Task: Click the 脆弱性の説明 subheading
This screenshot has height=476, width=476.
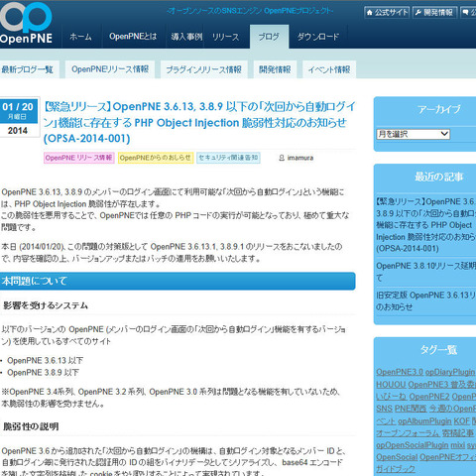Action: coord(31,426)
